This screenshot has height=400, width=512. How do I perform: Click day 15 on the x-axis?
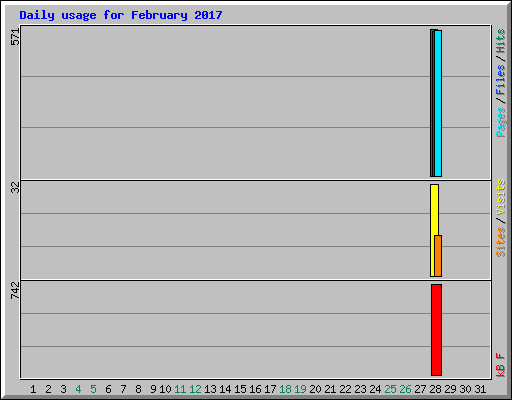pyautogui.click(x=240, y=389)
